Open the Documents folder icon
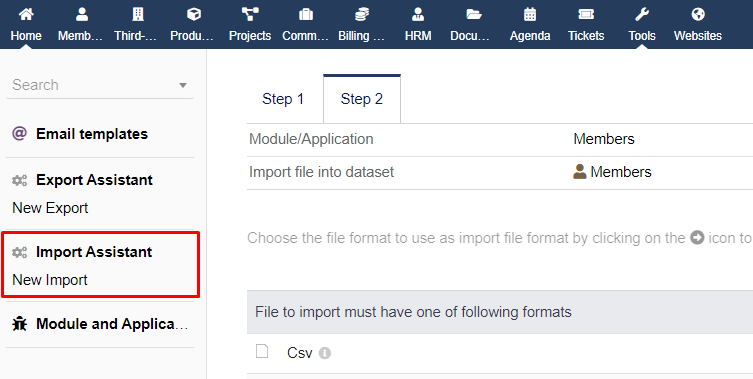The width and height of the screenshot is (753, 379). point(474,14)
